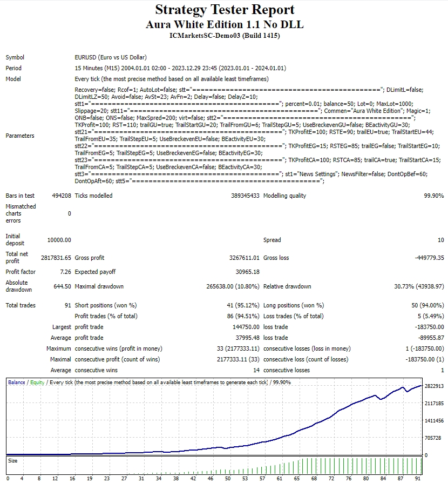
Task: Click the Parameters row label
Action: (21, 136)
